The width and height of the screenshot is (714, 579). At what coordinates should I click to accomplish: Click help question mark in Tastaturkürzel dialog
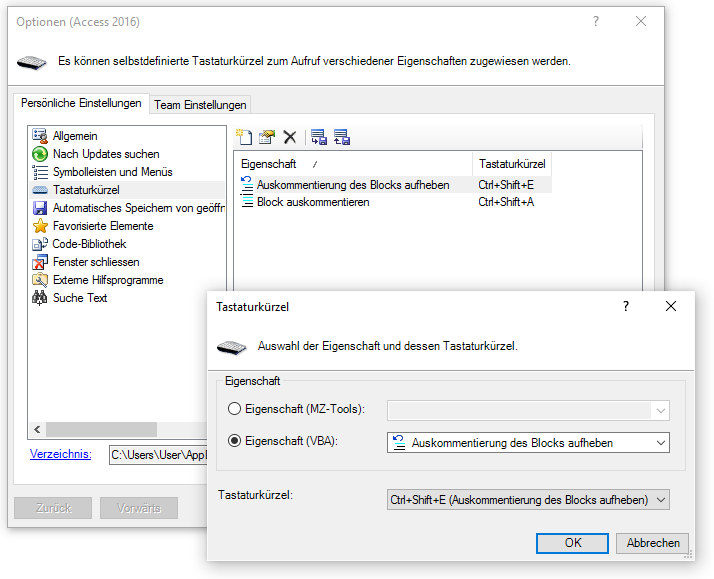[x=626, y=306]
